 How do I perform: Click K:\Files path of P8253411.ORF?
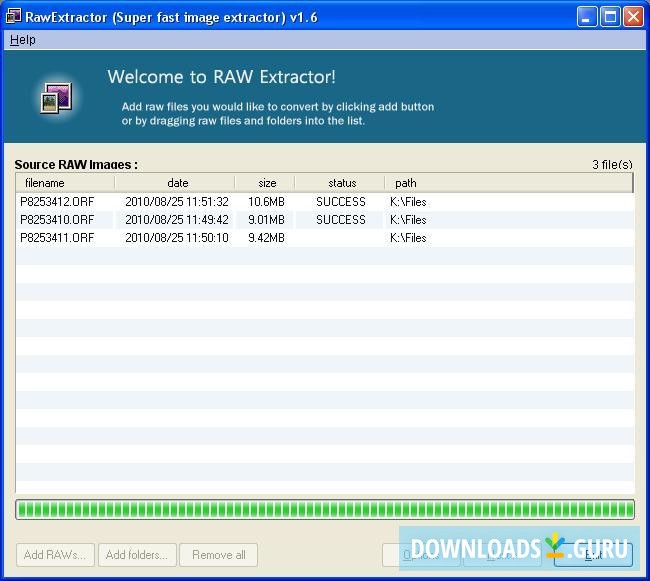coord(408,238)
